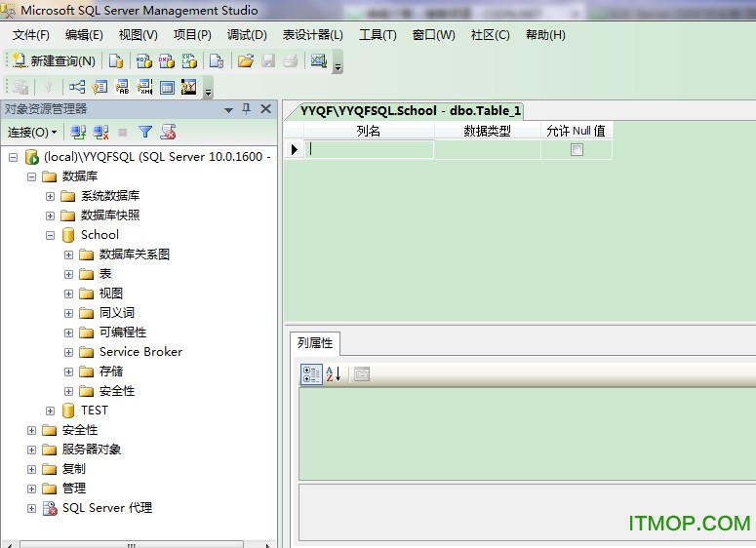Image resolution: width=756 pixels, height=548 pixels.
Task: Open the 窗口(W) menu
Action: (x=433, y=35)
